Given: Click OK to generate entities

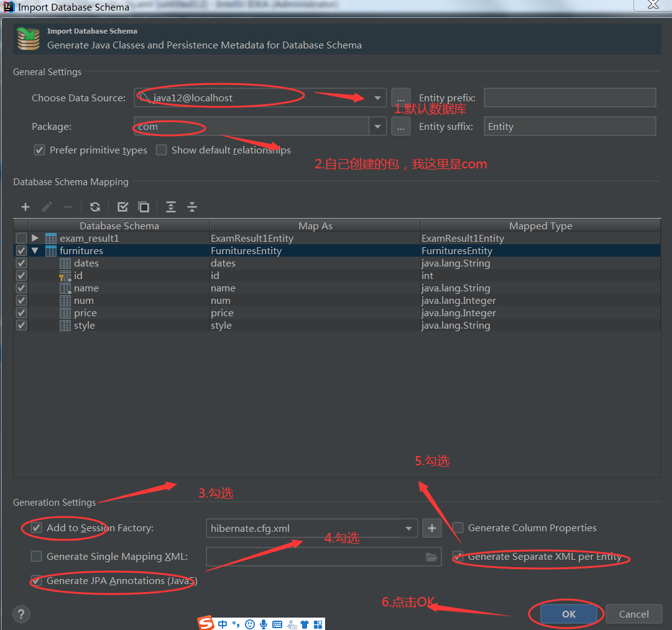Looking at the screenshot, I should click(x=569, y=614).
